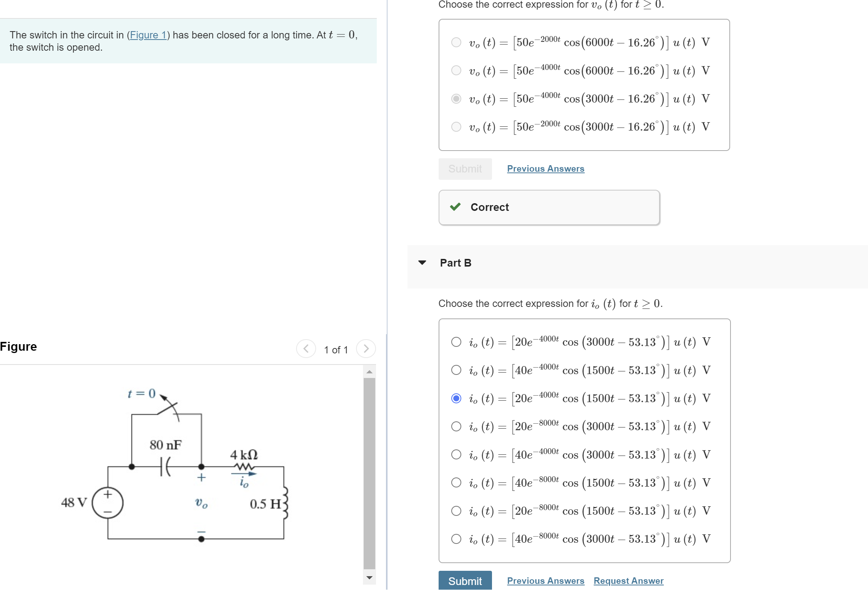Open Part B Previous Answers link

pos(546,581)
